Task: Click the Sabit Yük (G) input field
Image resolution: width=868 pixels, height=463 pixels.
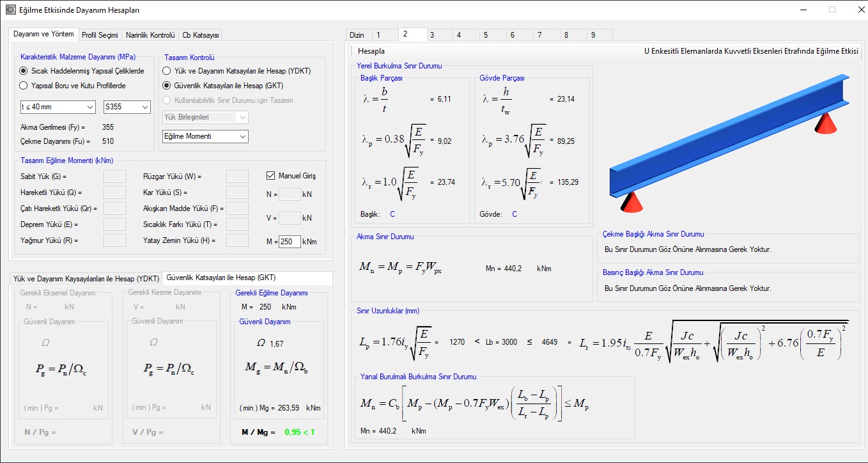Action: [114, 177]
